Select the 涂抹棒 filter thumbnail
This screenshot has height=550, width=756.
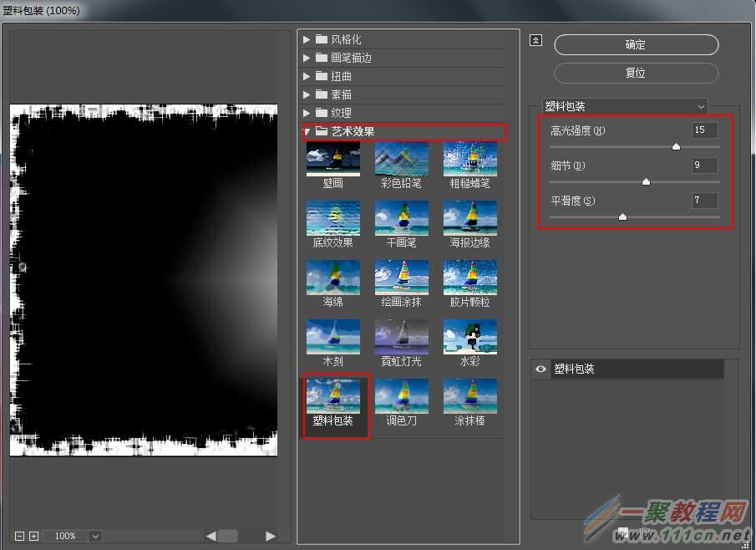point(470,396)
